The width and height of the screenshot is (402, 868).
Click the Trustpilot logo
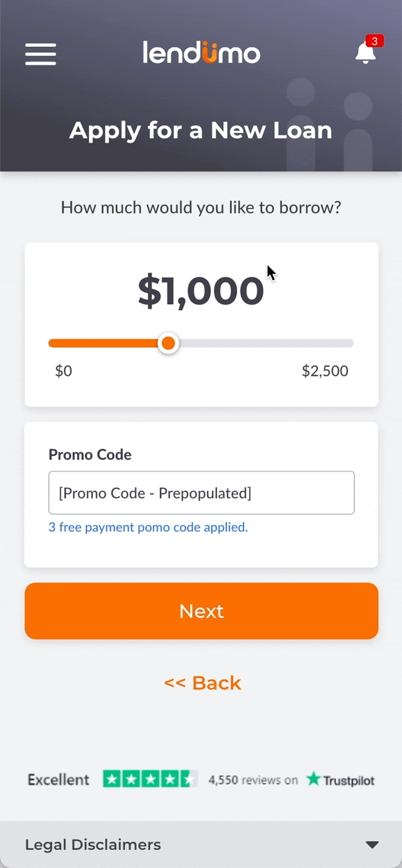[x=340, y=780]
